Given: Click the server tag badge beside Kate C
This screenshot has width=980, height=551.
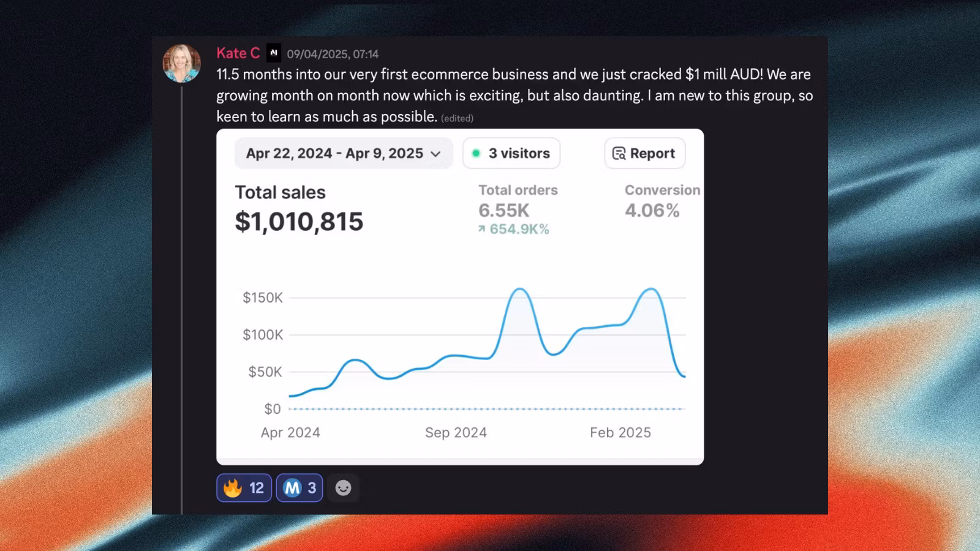Looking at the screenshot, I should (274, 53).
